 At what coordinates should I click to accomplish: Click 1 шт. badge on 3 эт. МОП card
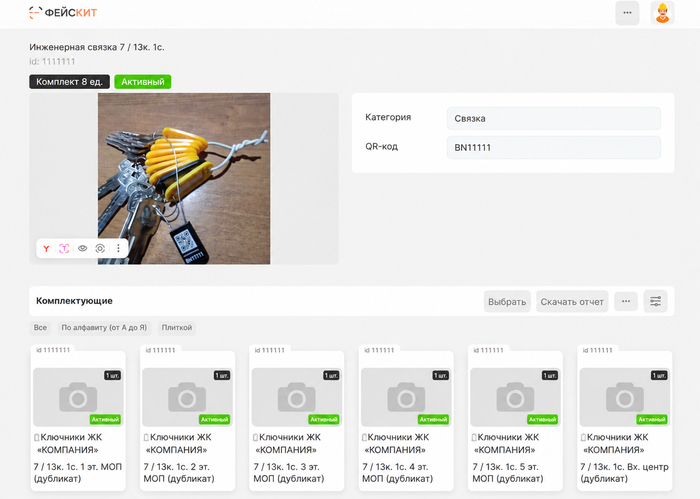point(331,375)
